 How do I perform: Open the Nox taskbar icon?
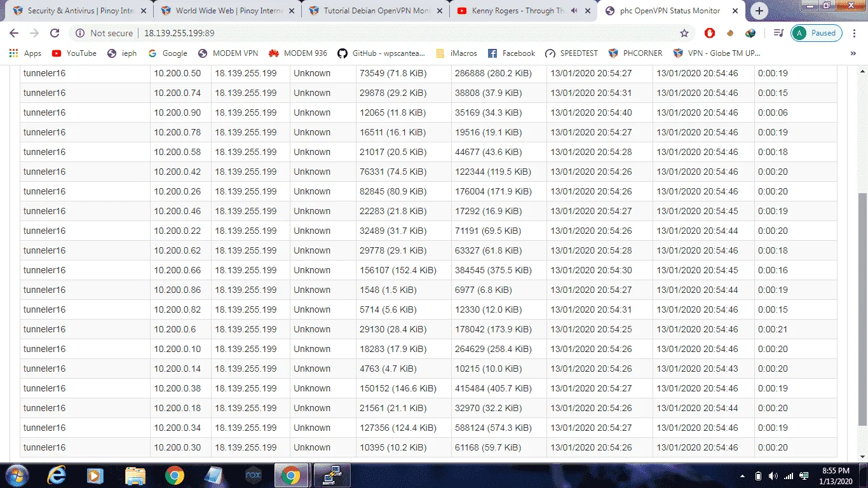[253, 475]
